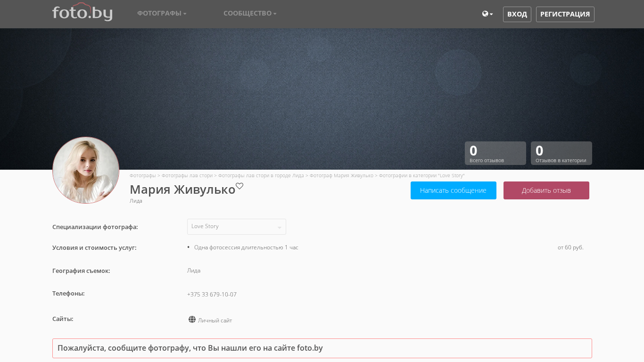Open the Отзывов в категории counter
This screenshot has height=362, width=644.
click(561, 153)
